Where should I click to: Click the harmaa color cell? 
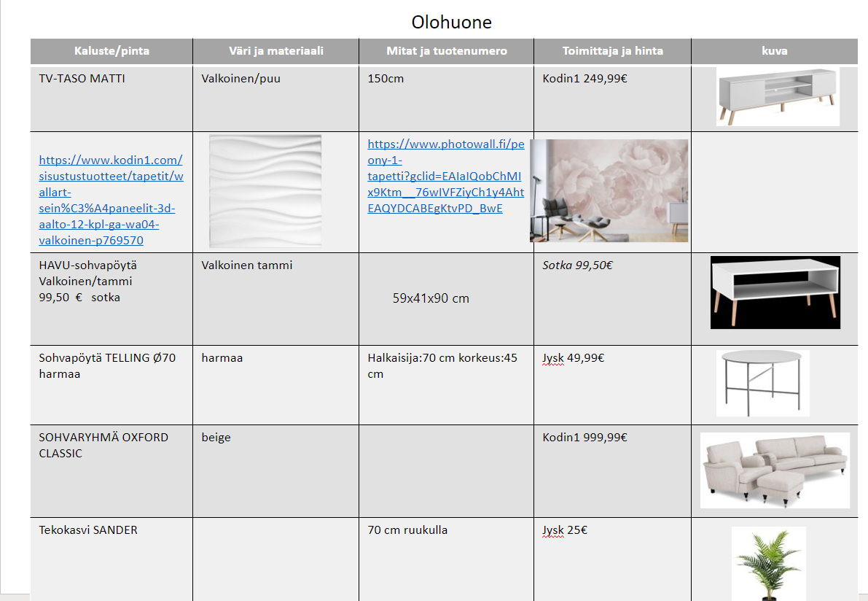[x=276, y=386]
